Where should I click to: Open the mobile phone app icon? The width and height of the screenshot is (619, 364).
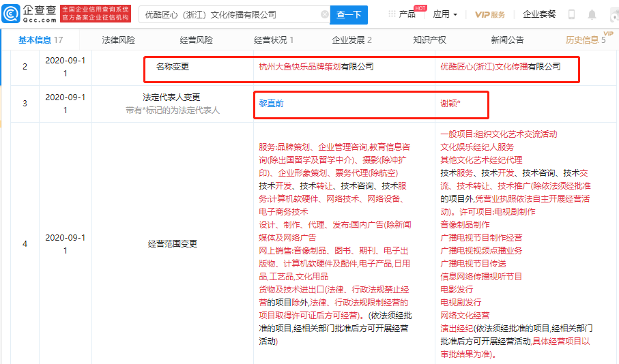(571, 14)
